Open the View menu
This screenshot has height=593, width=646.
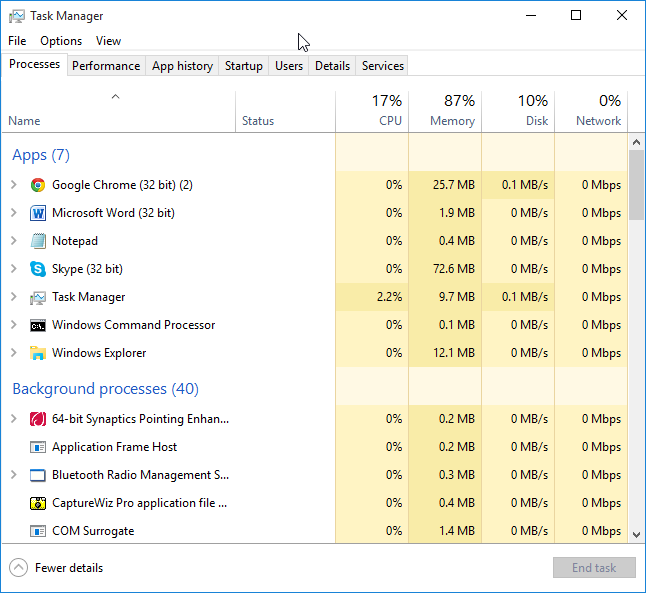click(108, 41)
